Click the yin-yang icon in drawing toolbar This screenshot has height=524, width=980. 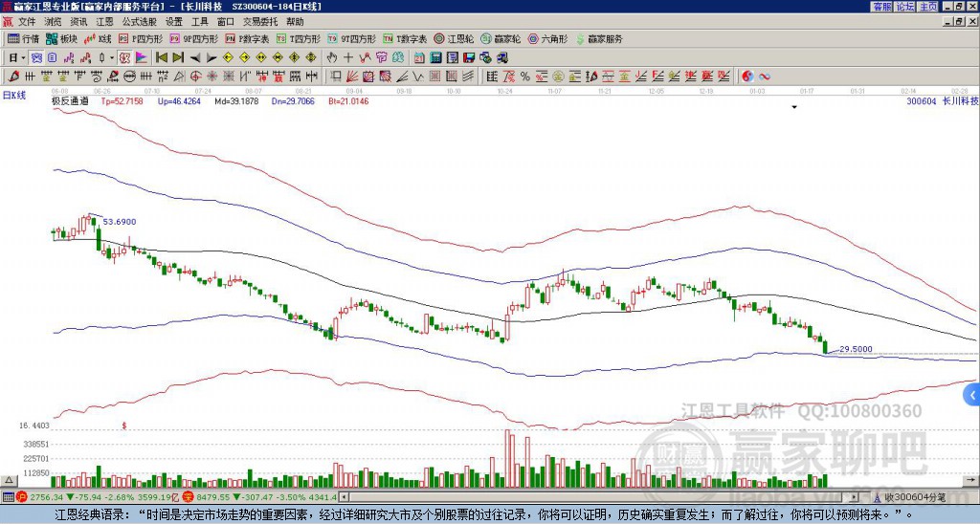click(747, 76)
